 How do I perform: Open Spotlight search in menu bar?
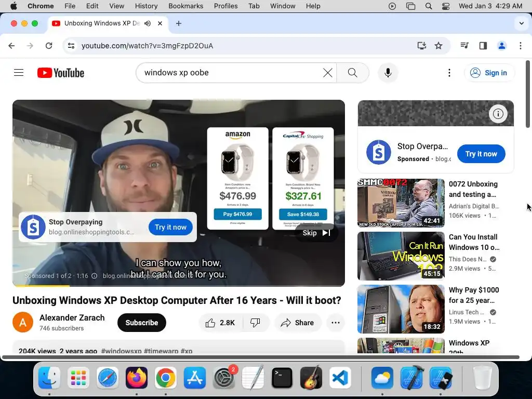[x=429, y=6]
